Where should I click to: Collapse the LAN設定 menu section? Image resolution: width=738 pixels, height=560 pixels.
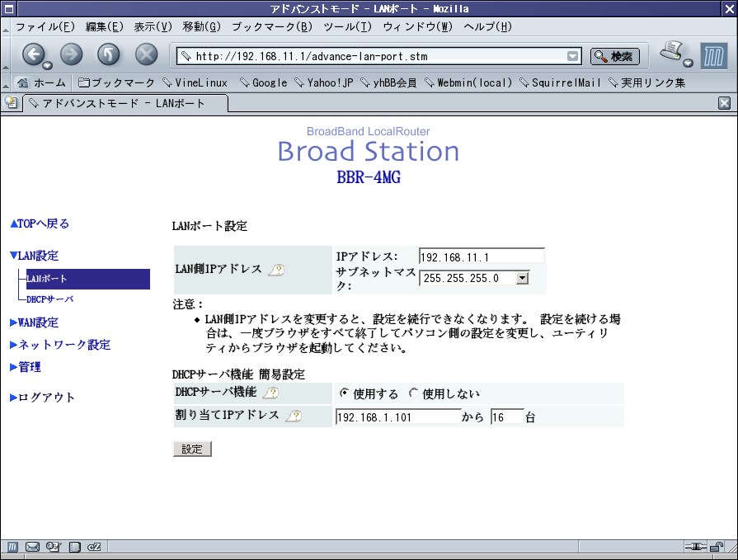[x=34, y=256]
